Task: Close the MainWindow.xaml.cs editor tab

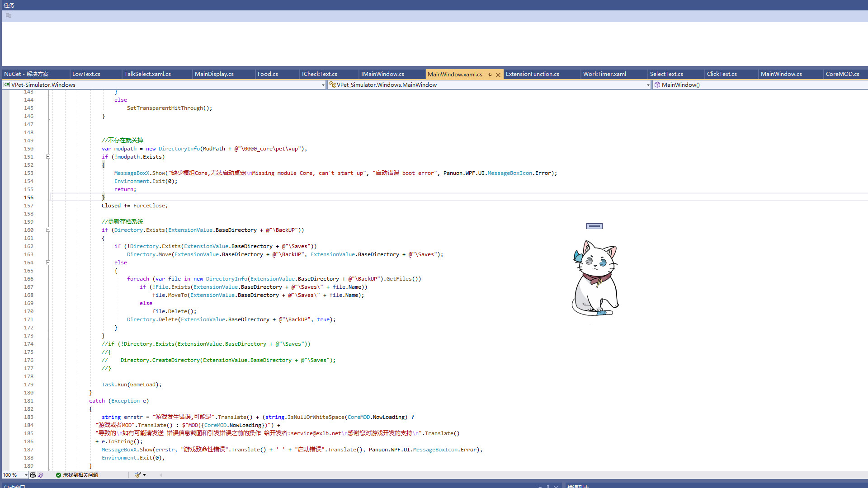Action: (x=498, y=74)
